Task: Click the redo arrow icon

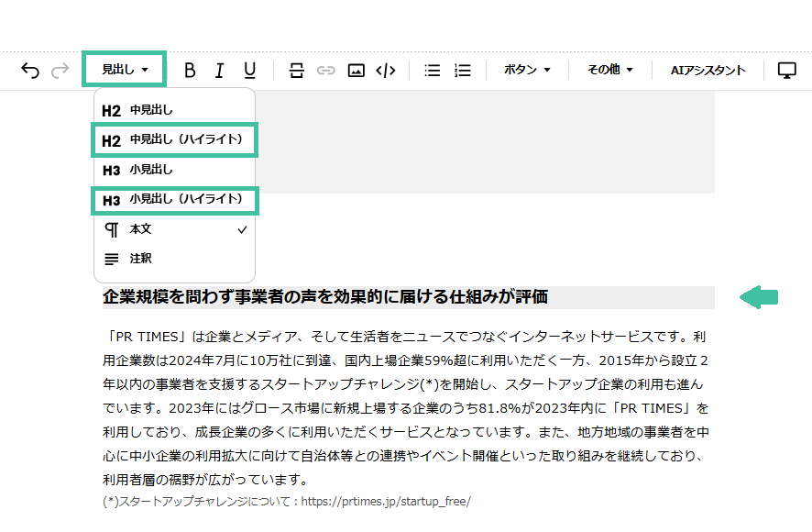Action: (60, 71)
